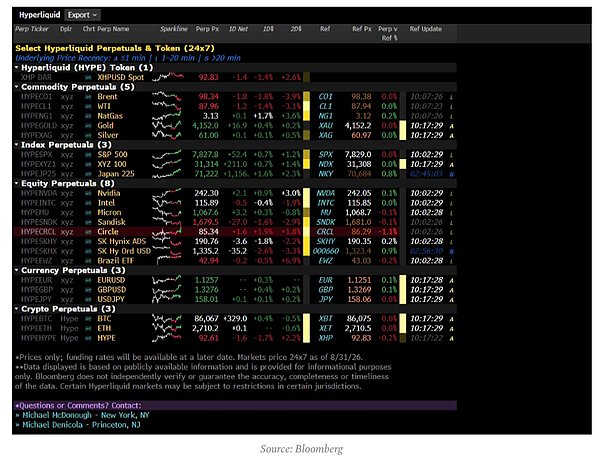Click the XHPUSD Spot price 92.83
This screenshot has width=600, height=459.
point(209,77)
